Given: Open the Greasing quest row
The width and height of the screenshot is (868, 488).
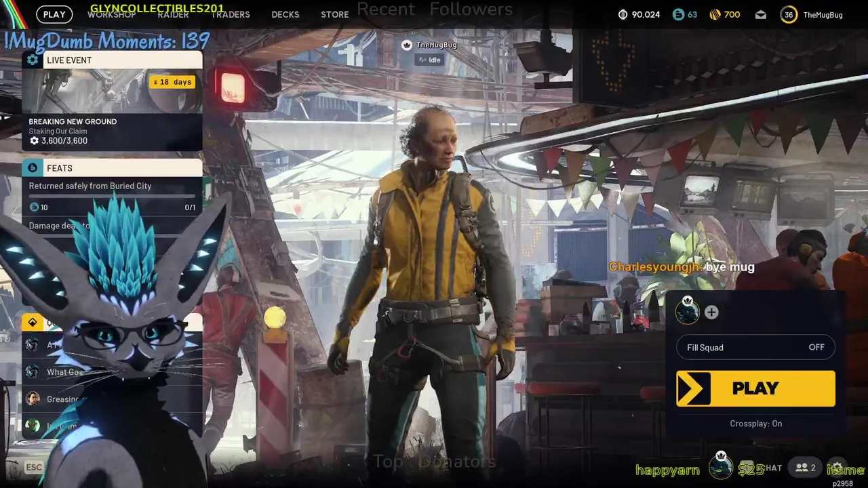Looking at the screenshot, I should (112, 399).
